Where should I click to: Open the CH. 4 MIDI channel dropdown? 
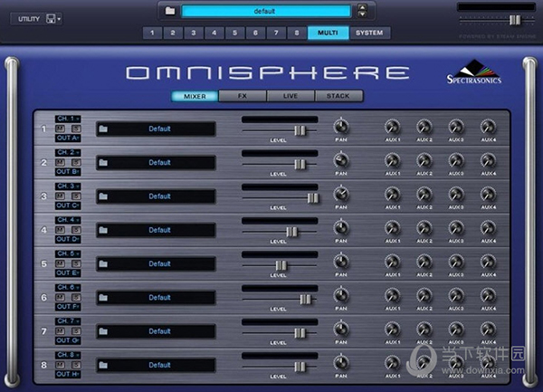click(68, 220)
